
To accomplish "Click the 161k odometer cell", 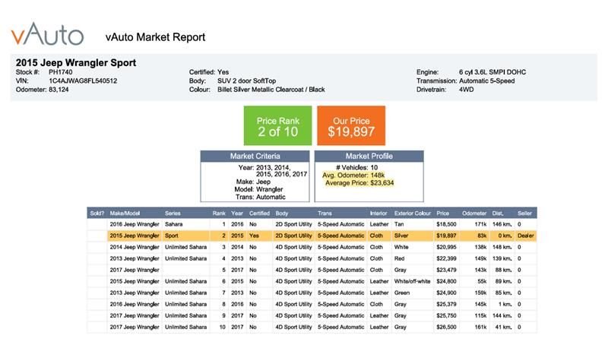I will (x=481, y=327).
